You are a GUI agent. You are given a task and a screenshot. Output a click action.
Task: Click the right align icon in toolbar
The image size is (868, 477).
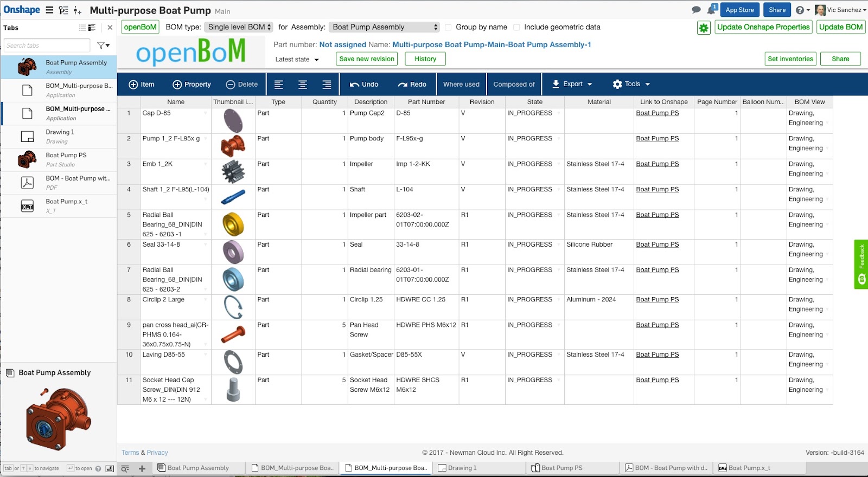327,85
